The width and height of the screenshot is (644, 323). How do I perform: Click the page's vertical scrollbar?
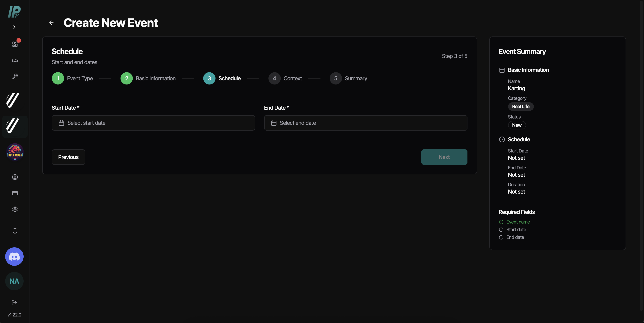pyautogui.click(x=642, y=155)
